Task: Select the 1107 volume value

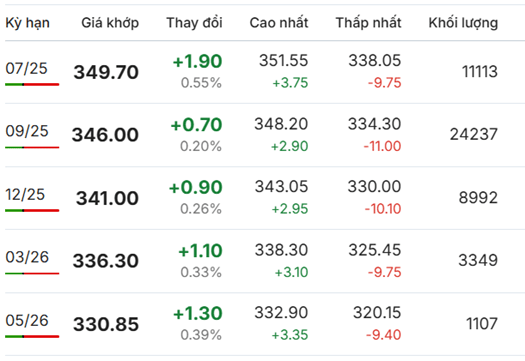Action: pos(482,324)
